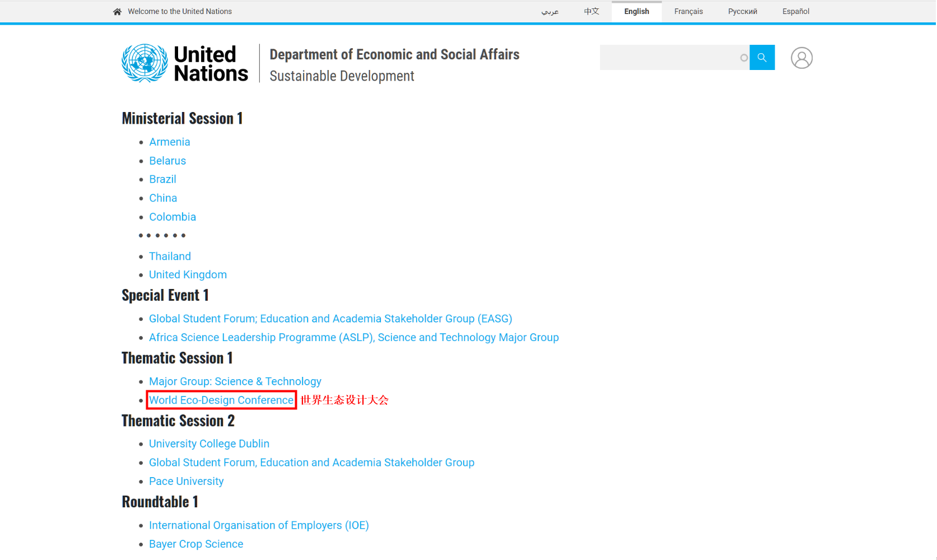Image resolution: width=937 pixels, height=560 pixels.
Task: Switch language to Arabic
Action: click(x=549, y=12)
